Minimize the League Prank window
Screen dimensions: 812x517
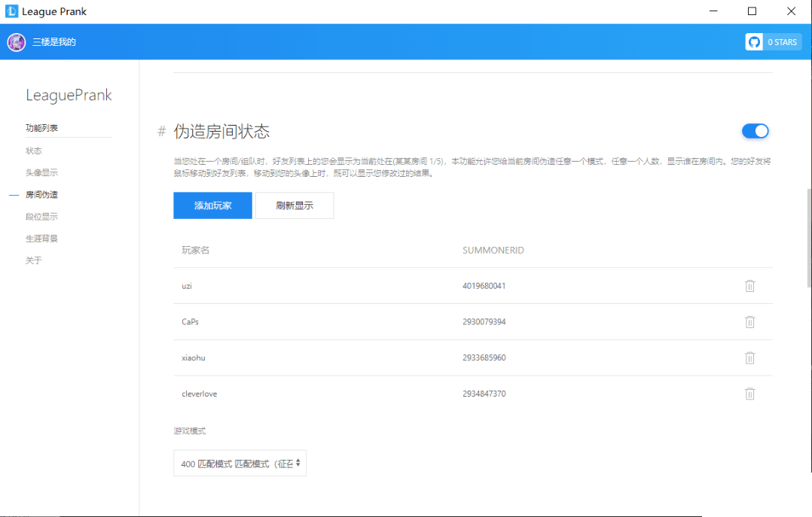pos(713,11)
